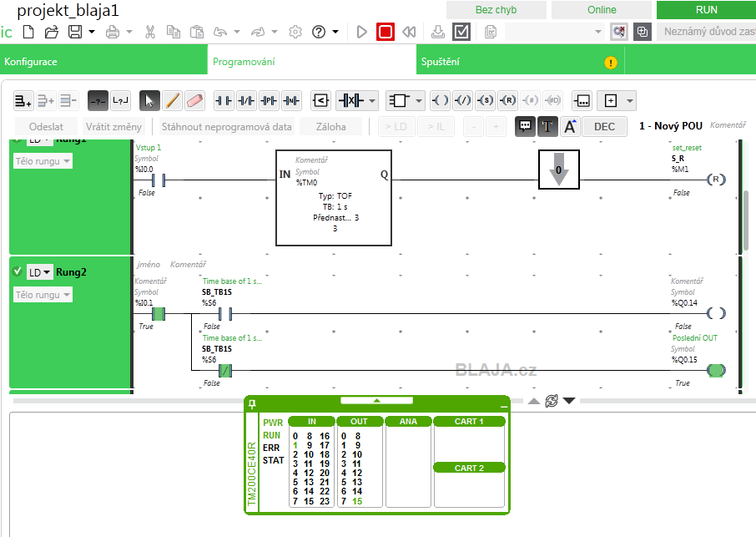Open the print options dropdown arrow
Viewport: 756px width, 537px height.
(129, 32)
